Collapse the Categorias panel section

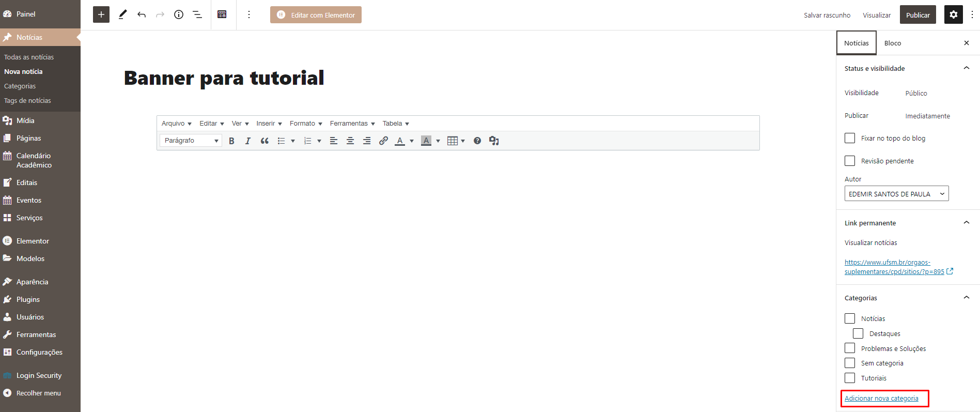tap(967, 298)
